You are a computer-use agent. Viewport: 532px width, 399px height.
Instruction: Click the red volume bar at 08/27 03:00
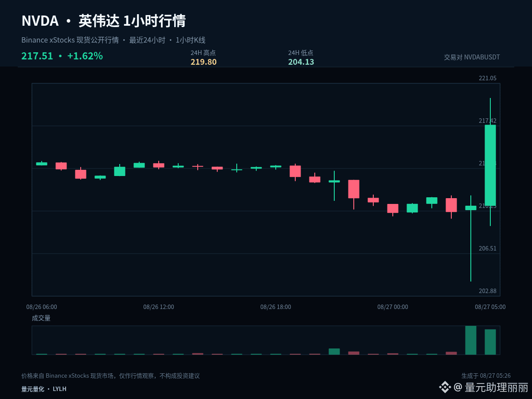(x=451, y=353)
